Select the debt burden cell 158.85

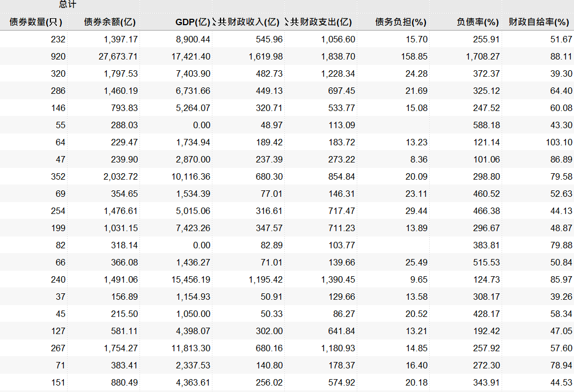coord(414,56)
